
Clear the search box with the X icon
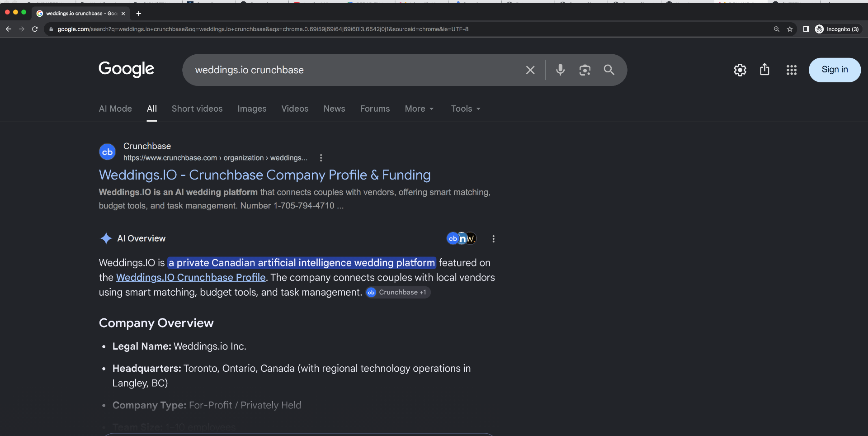[x=530, y=70]
